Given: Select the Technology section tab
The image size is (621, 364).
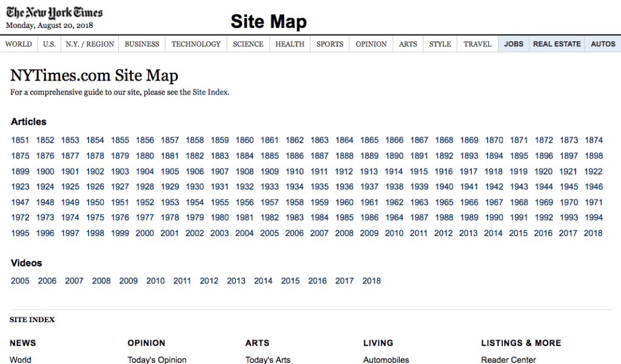Looking at the screenshot, I should click(x=196, y=44).
